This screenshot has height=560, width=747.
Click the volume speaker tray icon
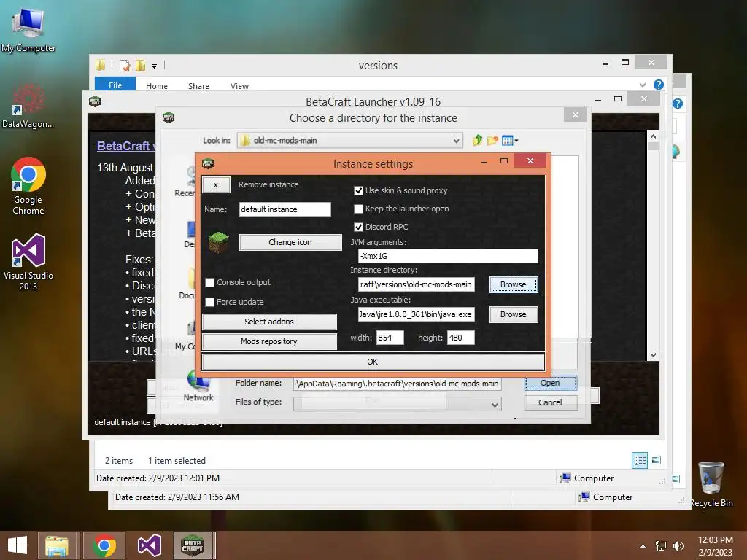pos(678,546)
